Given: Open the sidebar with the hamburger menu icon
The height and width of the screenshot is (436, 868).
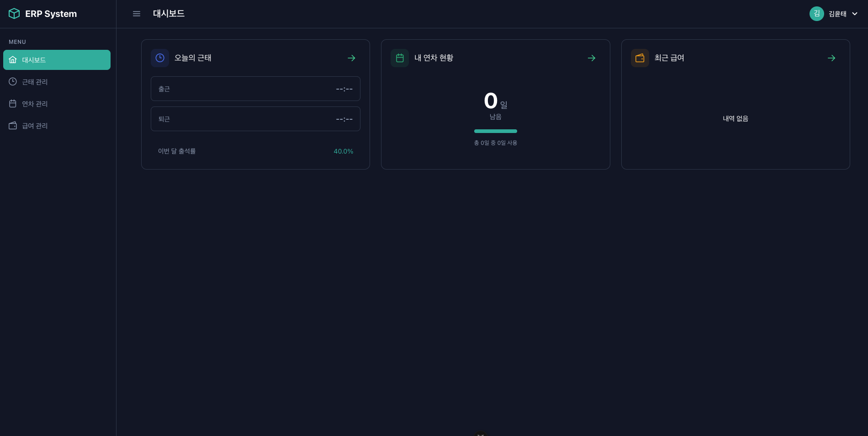Looking at the screenshot, I should click(136, 14).
